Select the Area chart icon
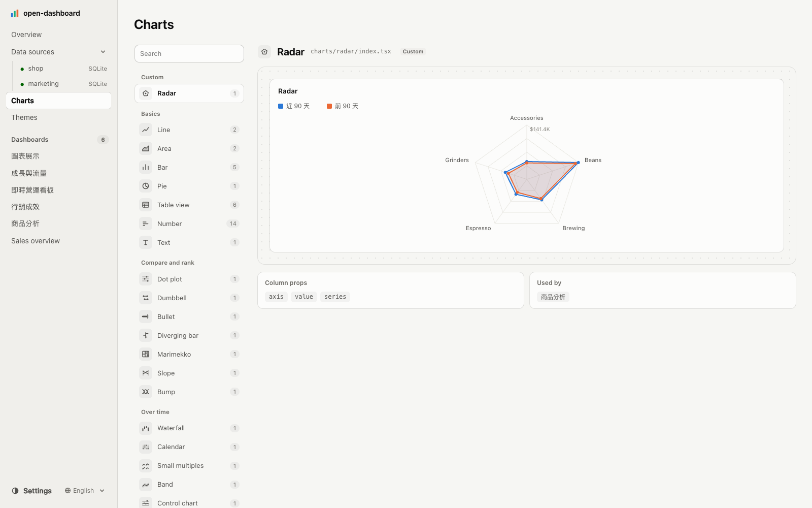Image resolution: width=812 pixels, height=508 pixels. 146,148
